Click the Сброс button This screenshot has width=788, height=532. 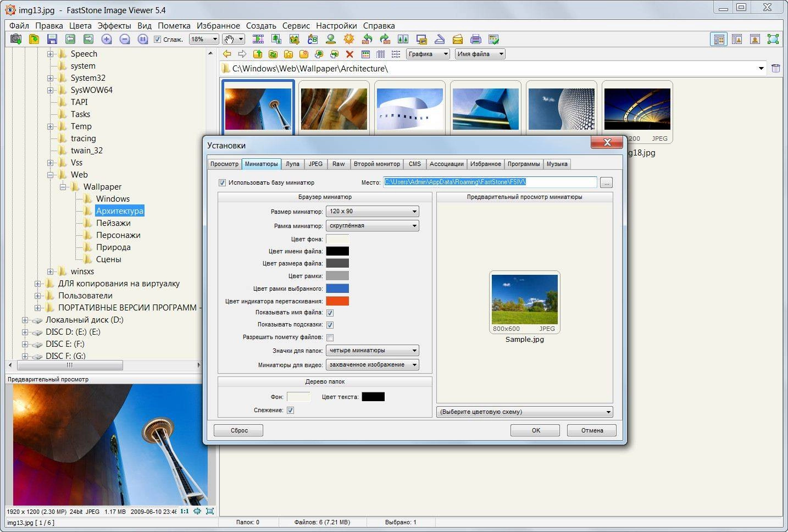tap(238, 430)
